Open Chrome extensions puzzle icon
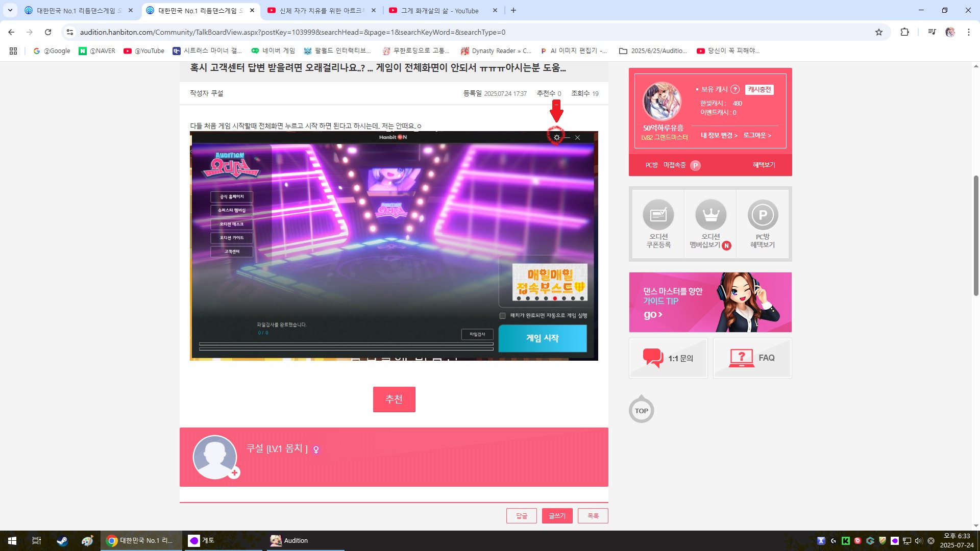 coord(904,32)
